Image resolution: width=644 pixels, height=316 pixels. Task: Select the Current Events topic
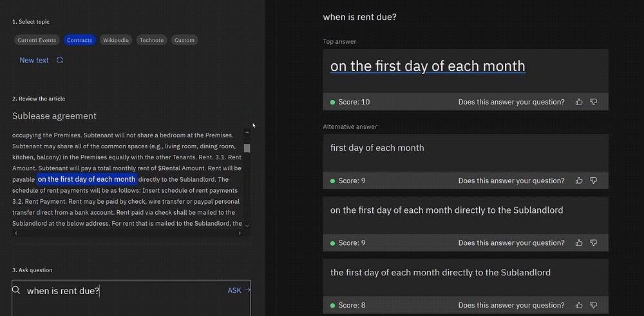pos(37,40)
